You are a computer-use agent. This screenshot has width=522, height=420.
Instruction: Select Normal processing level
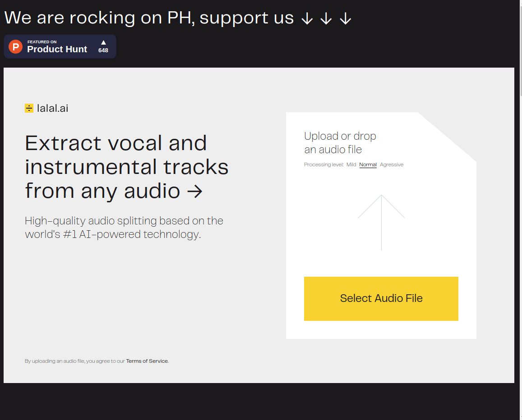click(x=368, y=164)
